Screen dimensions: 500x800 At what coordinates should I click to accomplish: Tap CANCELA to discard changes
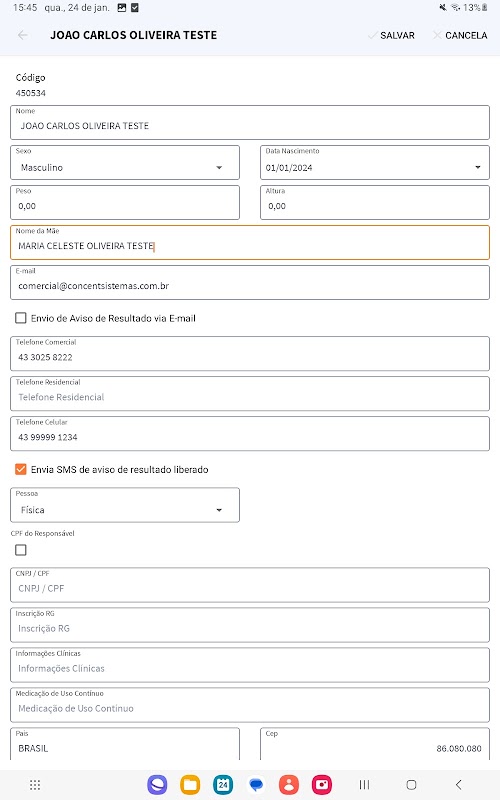pyautogui.click(x=460, y=35)
